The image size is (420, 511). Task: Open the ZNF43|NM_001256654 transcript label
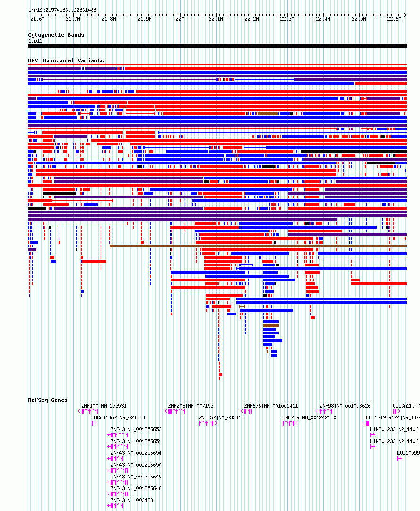coord(136,453)
